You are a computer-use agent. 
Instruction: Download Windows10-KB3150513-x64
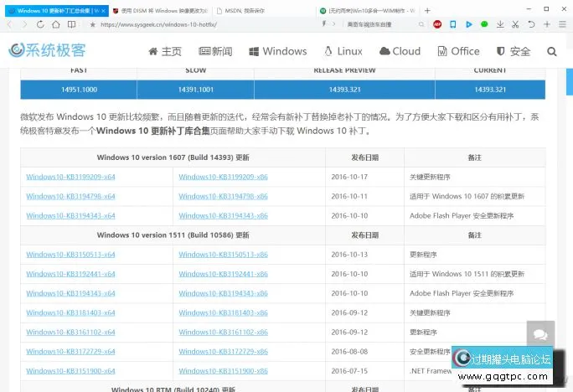pyautogui.click(x=70, y=255)
